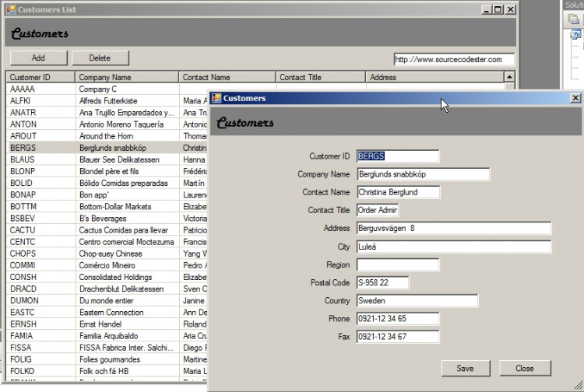Click the Around the Horn company cell
584x392 pixels.
click(128, 136)
